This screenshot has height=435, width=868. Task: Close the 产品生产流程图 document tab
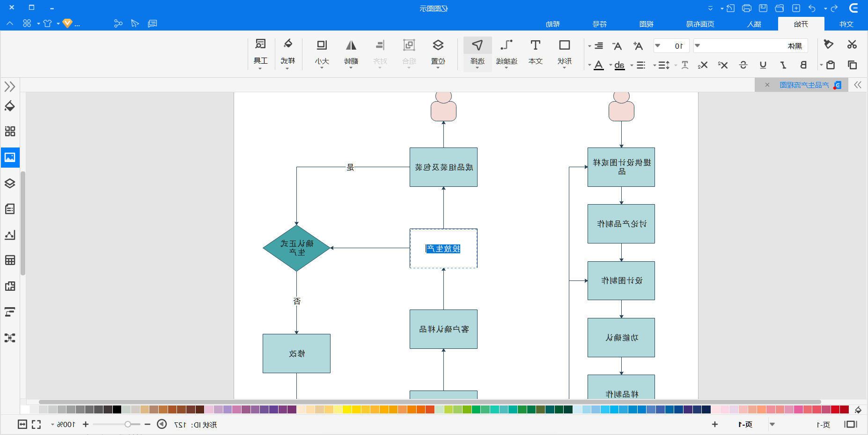(767, 85)
